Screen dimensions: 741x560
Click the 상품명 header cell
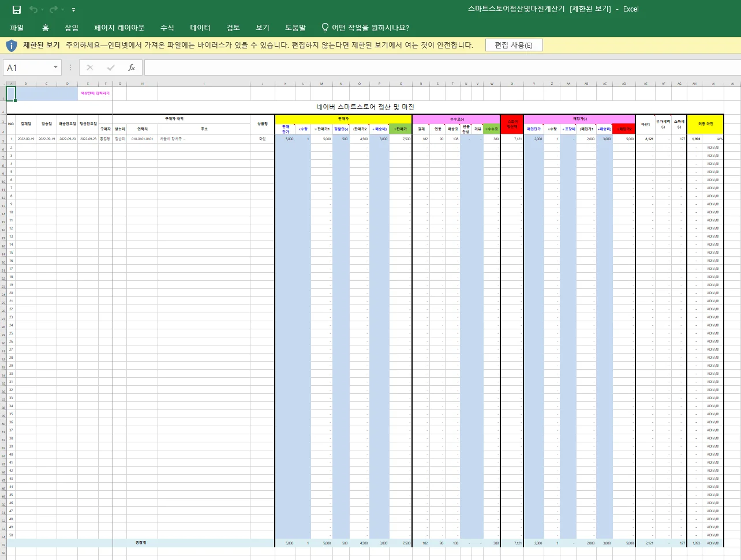point(263,124)
